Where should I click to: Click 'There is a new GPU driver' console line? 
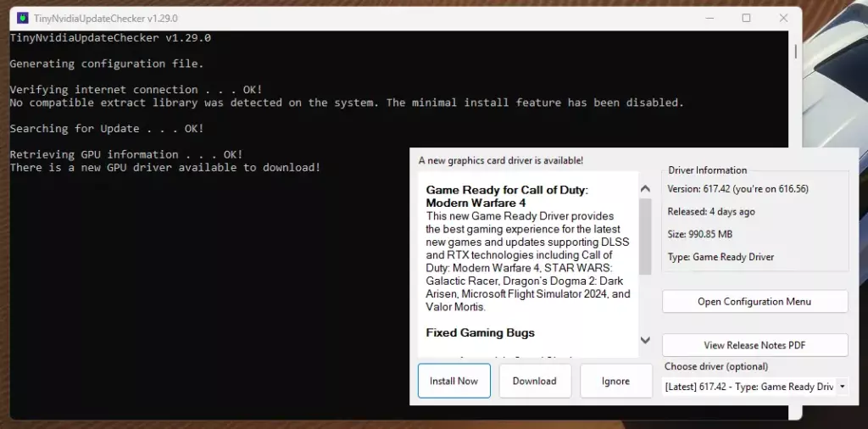[165, 167]
